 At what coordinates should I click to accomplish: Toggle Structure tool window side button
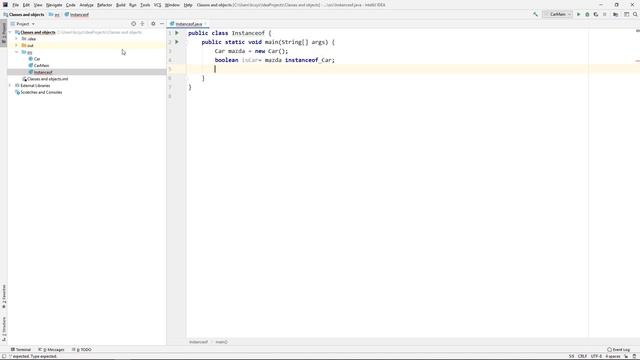coord(4,329)
